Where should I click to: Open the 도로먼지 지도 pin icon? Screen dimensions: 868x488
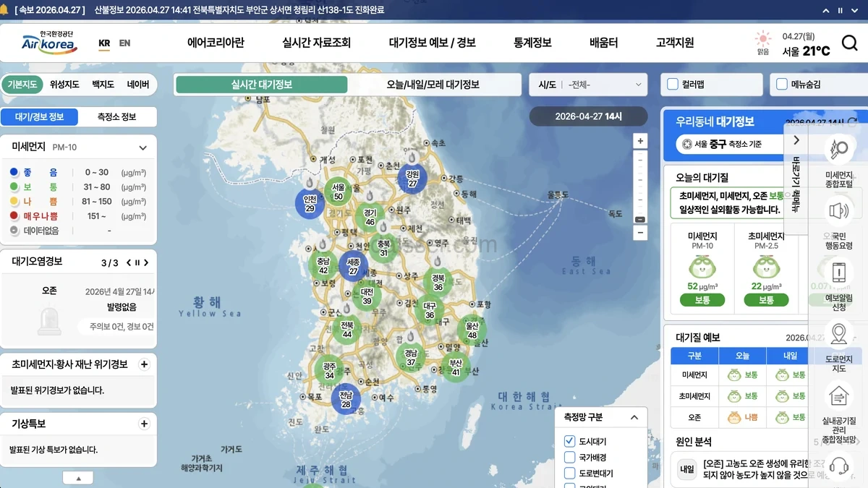point(839,334)
